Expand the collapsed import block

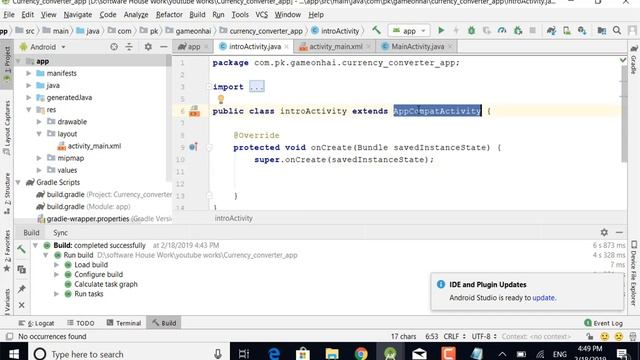257,87
